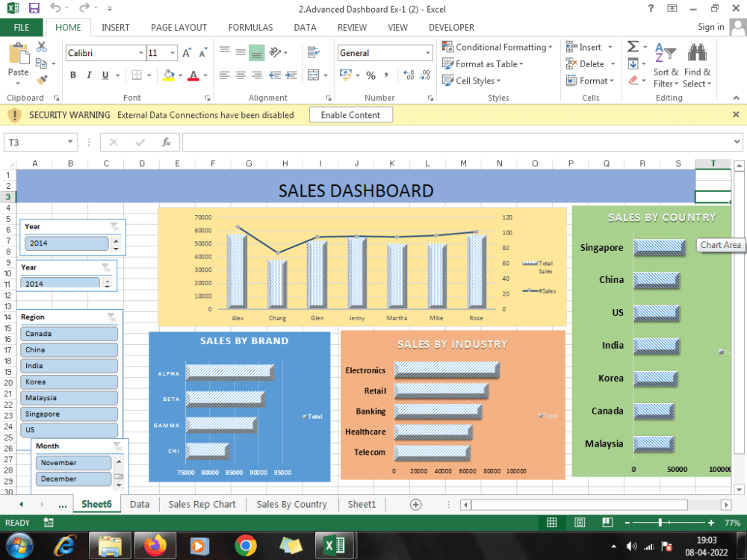Toggle December in the Month slicer

click(x=72, y=479)
